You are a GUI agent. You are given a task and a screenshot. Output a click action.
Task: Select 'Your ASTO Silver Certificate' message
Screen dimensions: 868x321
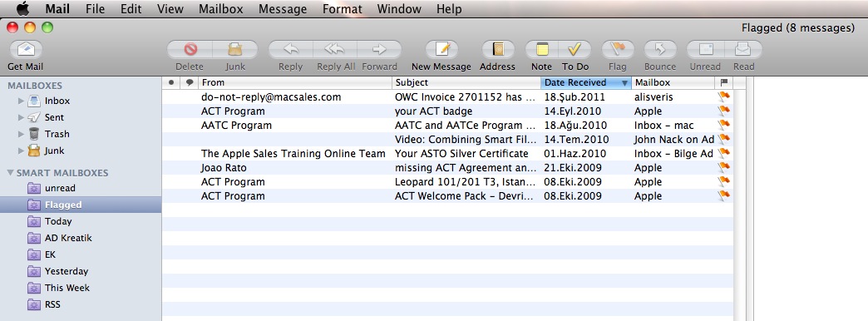[x=448, y=154]
